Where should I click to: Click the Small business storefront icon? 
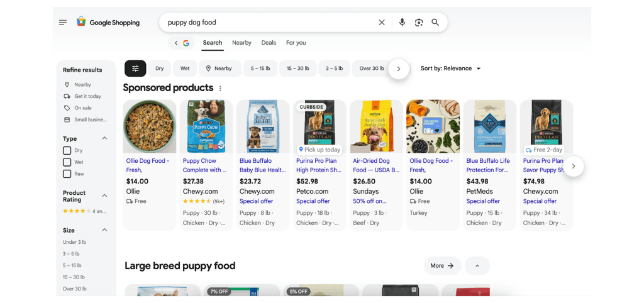(x=67, y=119)
